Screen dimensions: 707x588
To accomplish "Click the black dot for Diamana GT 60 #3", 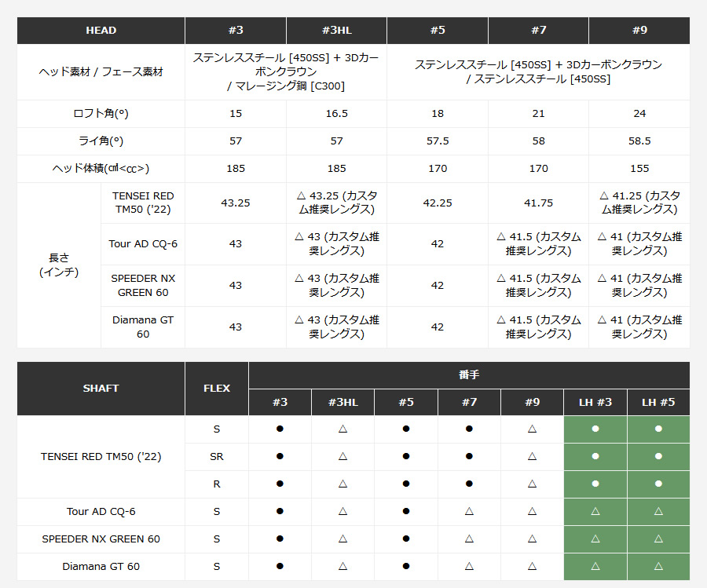I will (x=280, y=566).
